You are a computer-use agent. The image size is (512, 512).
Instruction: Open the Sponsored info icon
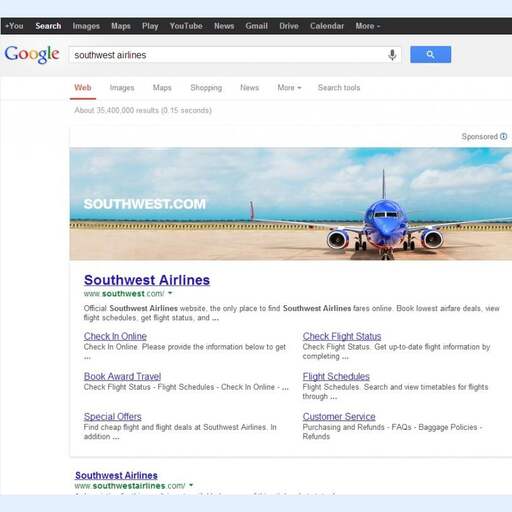504,136
